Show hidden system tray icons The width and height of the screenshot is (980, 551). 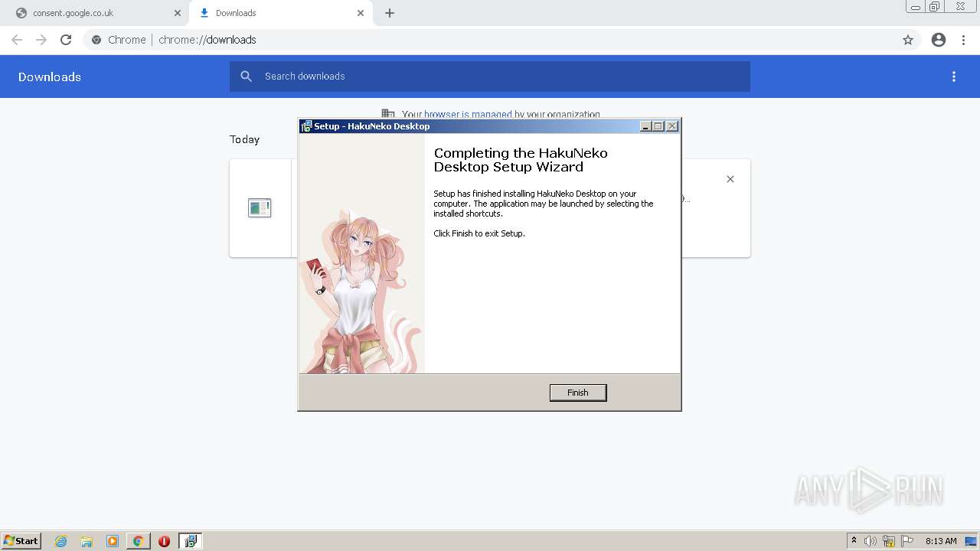(x=854, y=541)
